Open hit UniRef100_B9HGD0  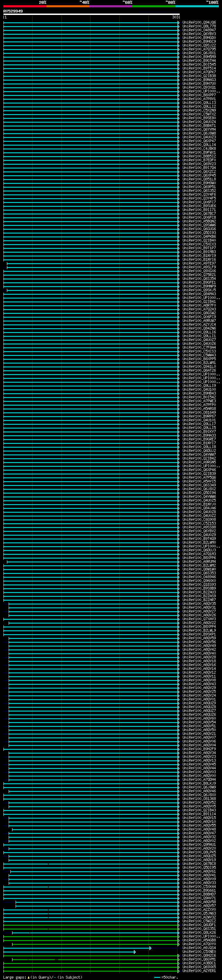(199, 38)
